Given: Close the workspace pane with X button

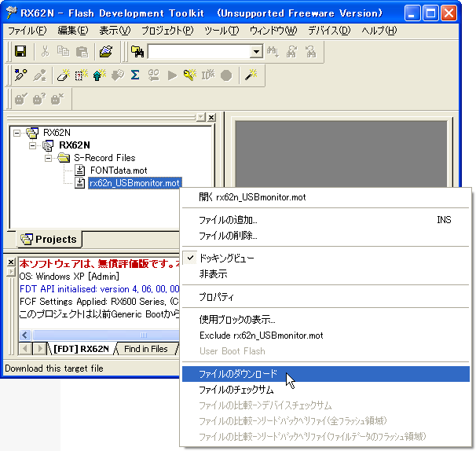Looking at the screenshot, I should pos(211,117).
